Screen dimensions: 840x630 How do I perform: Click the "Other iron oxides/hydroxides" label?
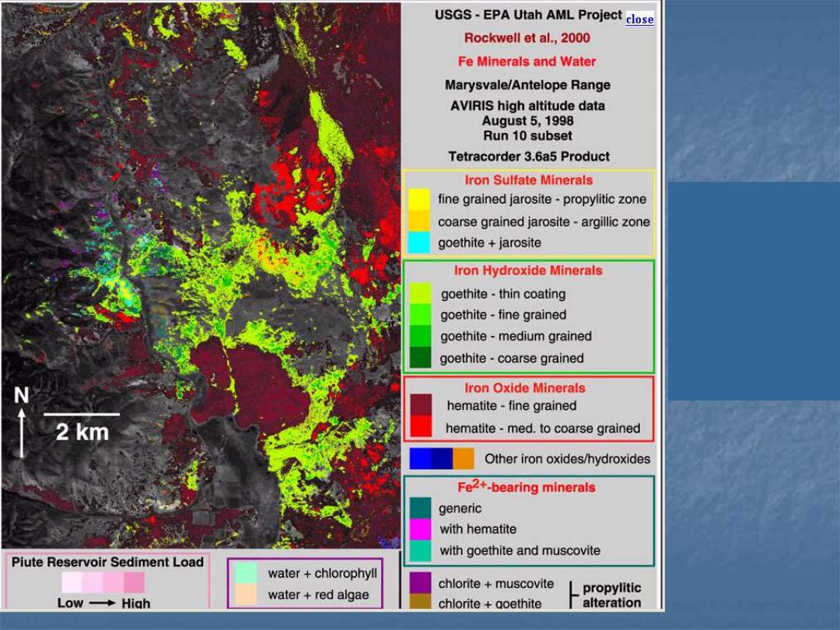(x=567, y=459)
